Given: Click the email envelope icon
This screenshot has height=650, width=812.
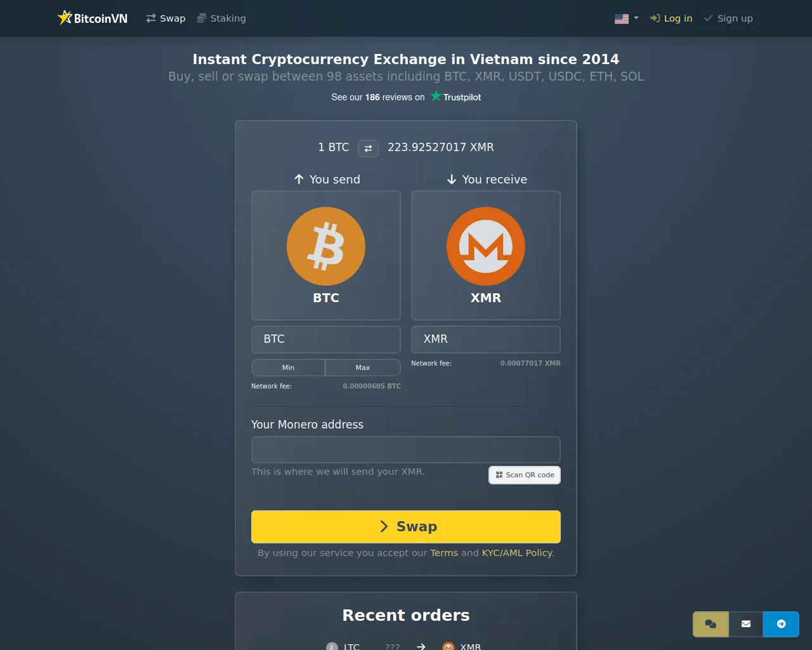Looking at the screenshot, I should coord(746,624).
